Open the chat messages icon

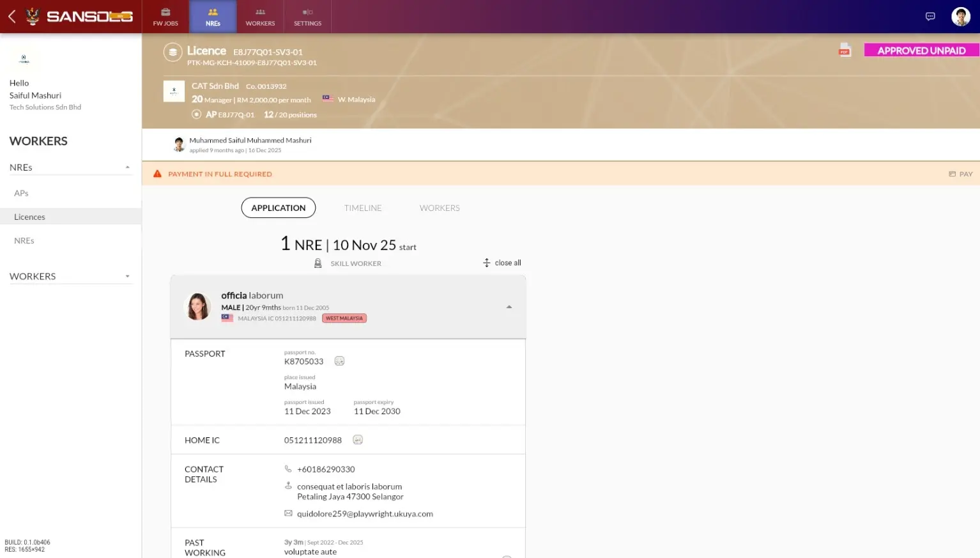tap(930, 17)
